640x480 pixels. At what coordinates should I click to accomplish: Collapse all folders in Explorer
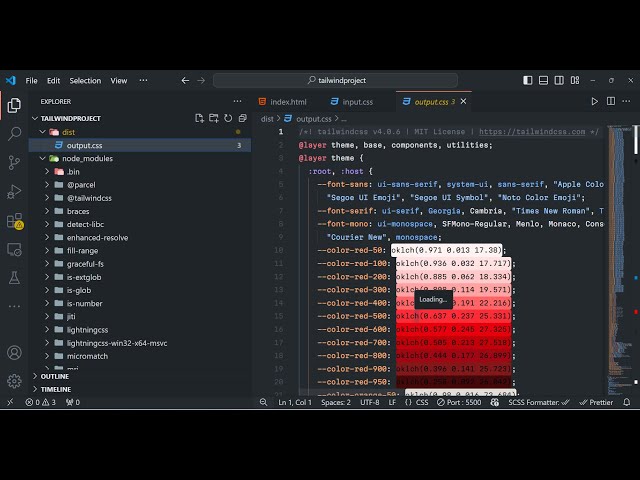pyautogui.click(x=242, y=118)
